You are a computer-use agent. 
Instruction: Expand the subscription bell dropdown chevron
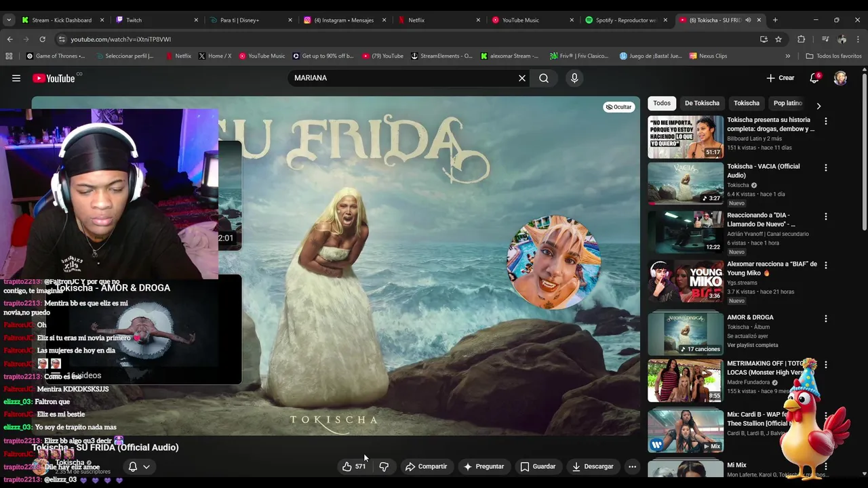[x=146, y=466]
